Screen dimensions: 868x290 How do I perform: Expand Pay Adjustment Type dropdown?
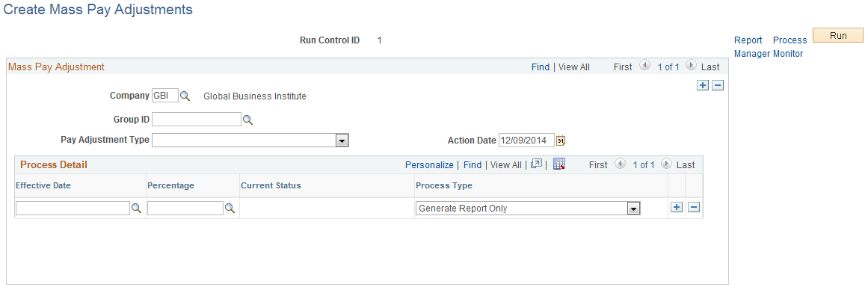(x=342, y=141)
